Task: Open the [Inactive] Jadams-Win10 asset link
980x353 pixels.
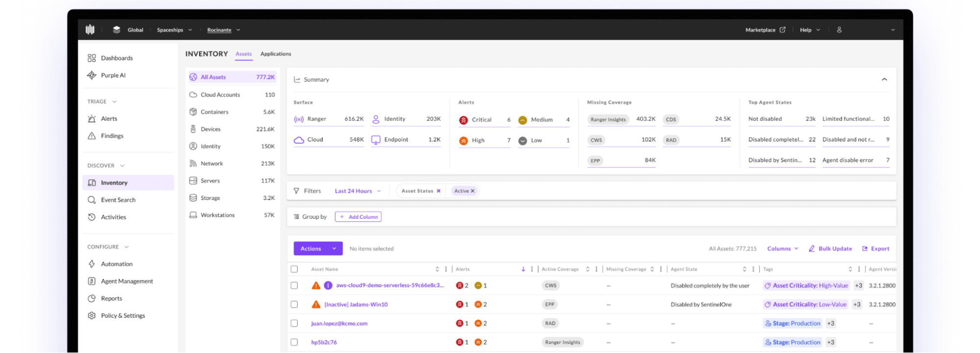Action: pyautogui.click(x=356, y=305)
